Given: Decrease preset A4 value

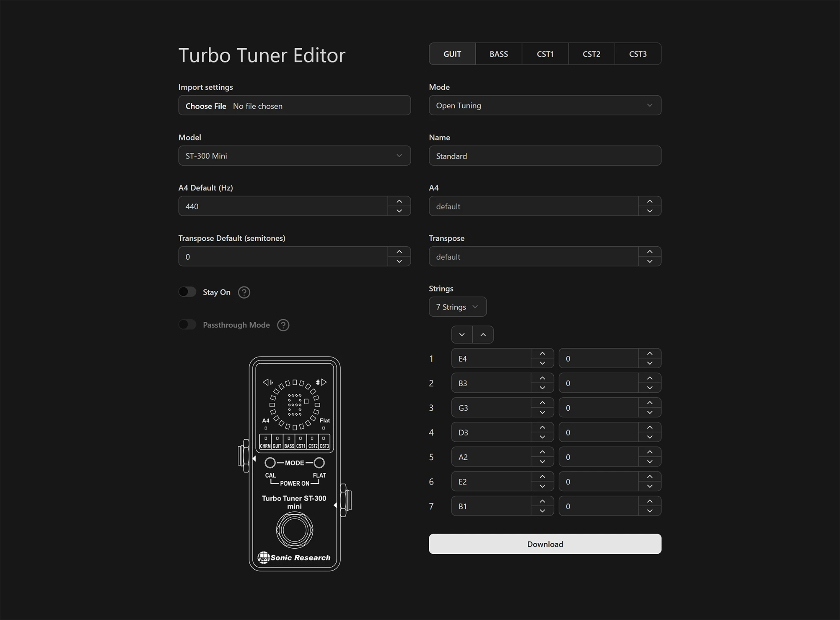Looking at the screenshot, I should click(650, 211).
